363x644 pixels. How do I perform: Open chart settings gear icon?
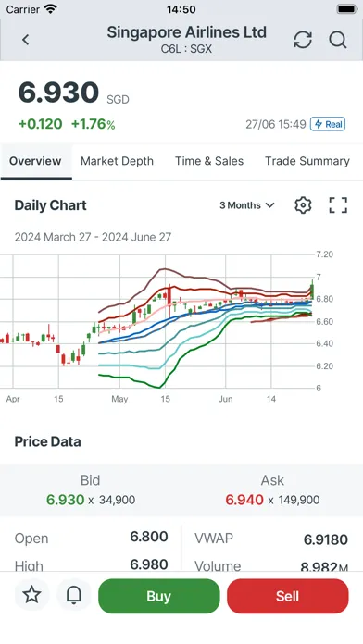(x=303, y=204)
